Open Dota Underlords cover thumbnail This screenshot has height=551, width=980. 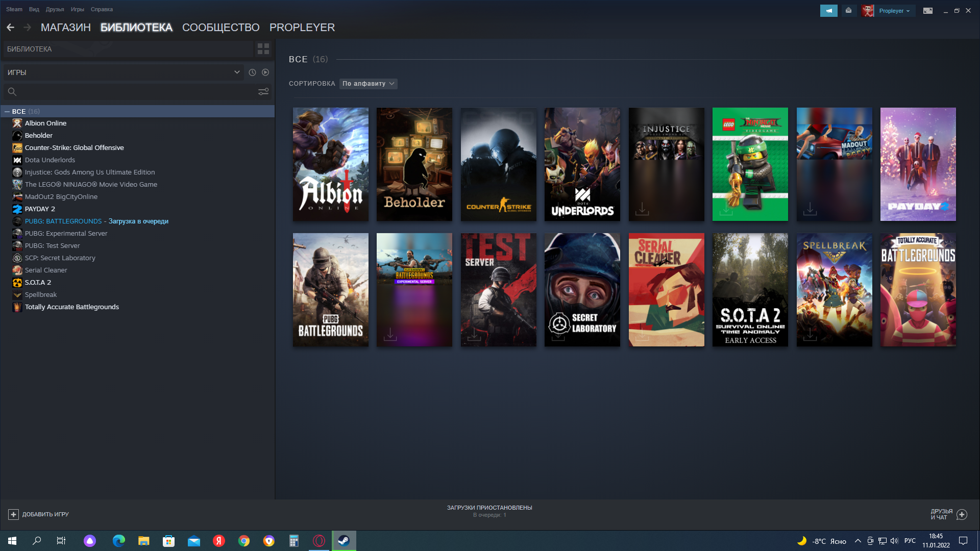click(x=582, y=164)
